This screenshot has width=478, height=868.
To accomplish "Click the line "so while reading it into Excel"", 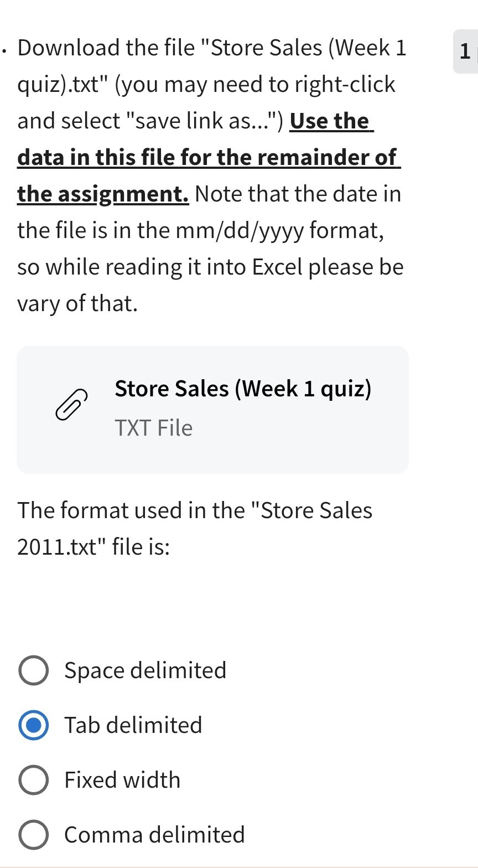I will 210,267.
